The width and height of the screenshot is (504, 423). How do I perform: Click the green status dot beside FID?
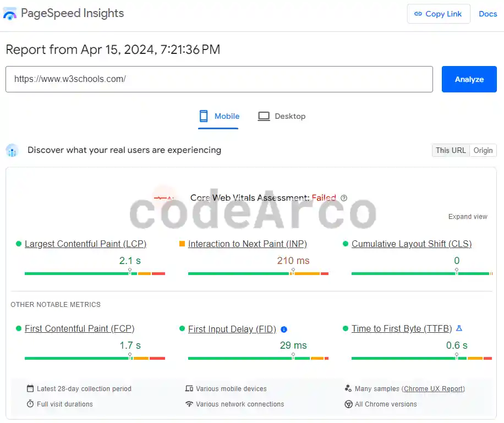point(182,328)
